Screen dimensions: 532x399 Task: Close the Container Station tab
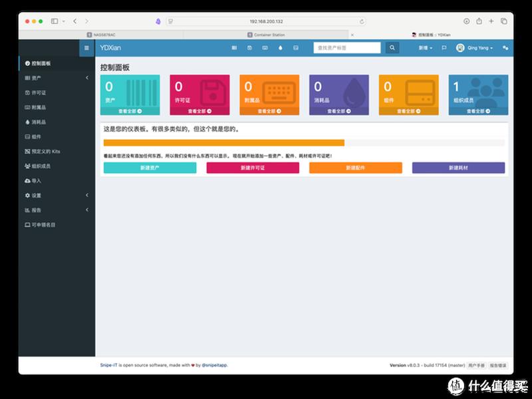(x=352, y=35)
